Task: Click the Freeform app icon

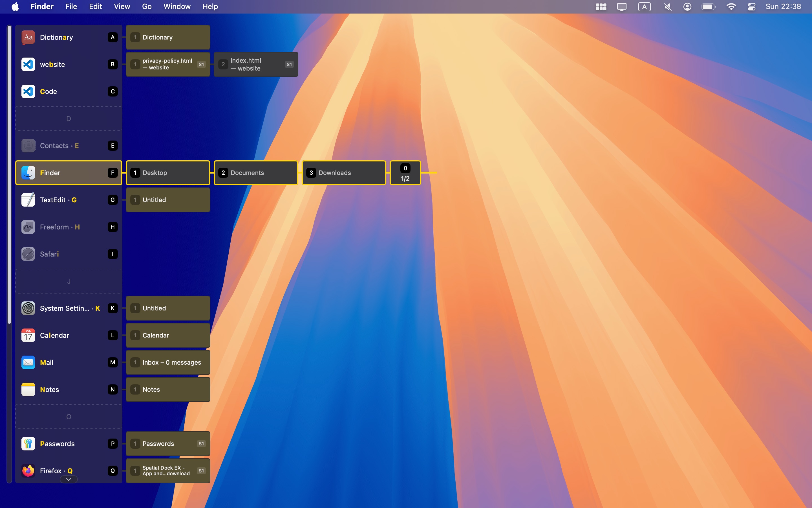Action: coord(28,227)
